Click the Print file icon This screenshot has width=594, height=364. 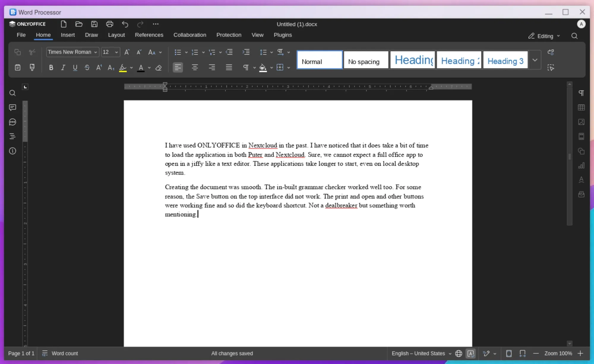point(110,24)
